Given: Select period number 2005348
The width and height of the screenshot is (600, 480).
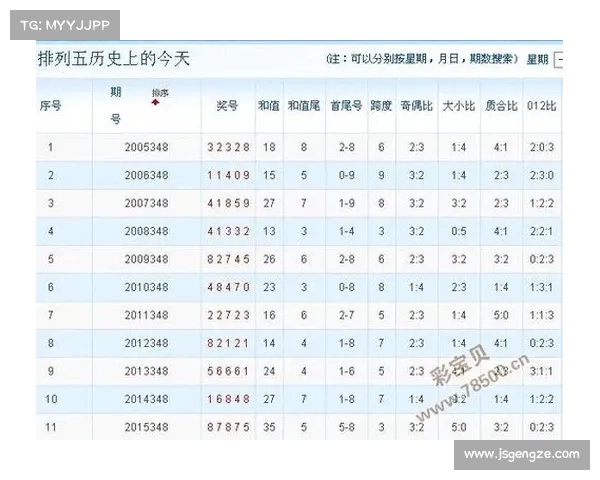Looking at the screenshot, I should [146, 147].
